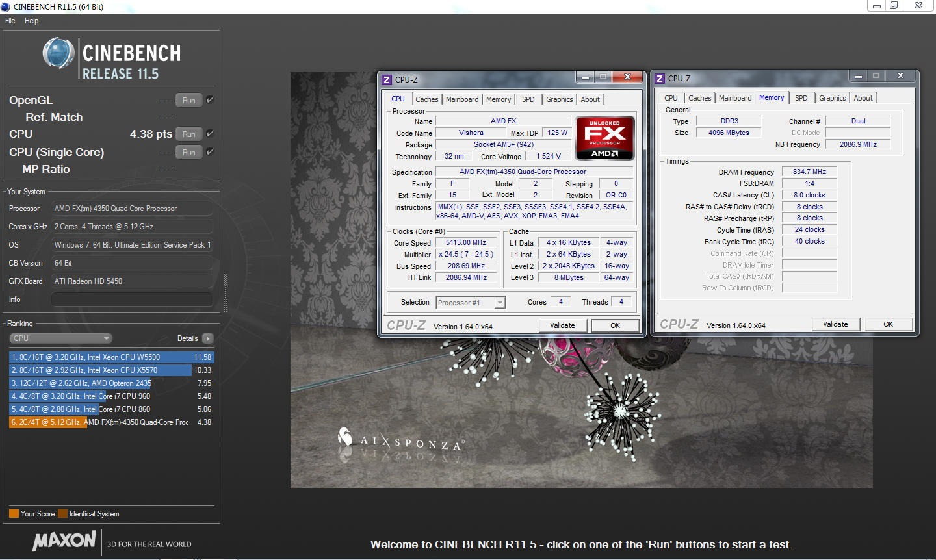Toggle the OpenGL test checkbox
Screen dimensions: 936x560
[x=210, y=100]
